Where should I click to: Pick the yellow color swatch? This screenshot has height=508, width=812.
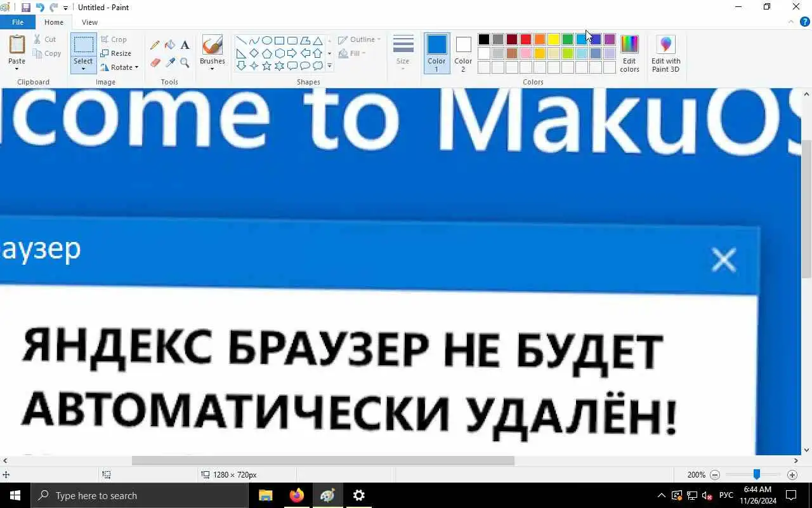point(554,39)
